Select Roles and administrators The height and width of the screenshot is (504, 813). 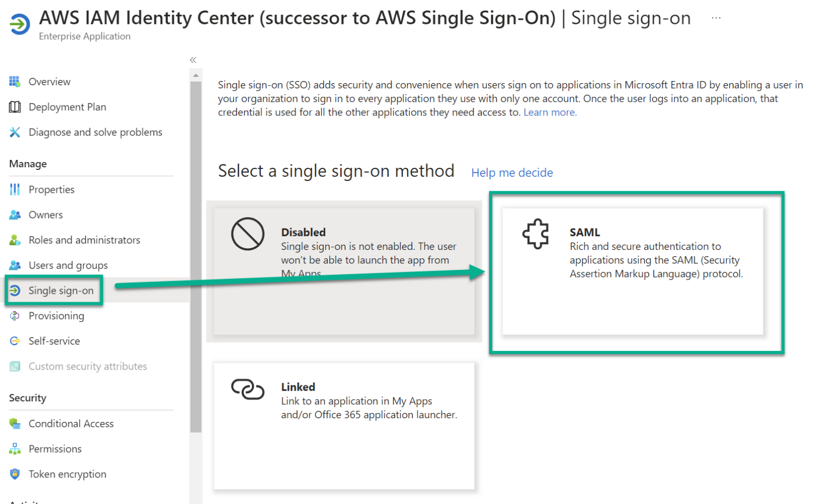click(x=84, y=239)
